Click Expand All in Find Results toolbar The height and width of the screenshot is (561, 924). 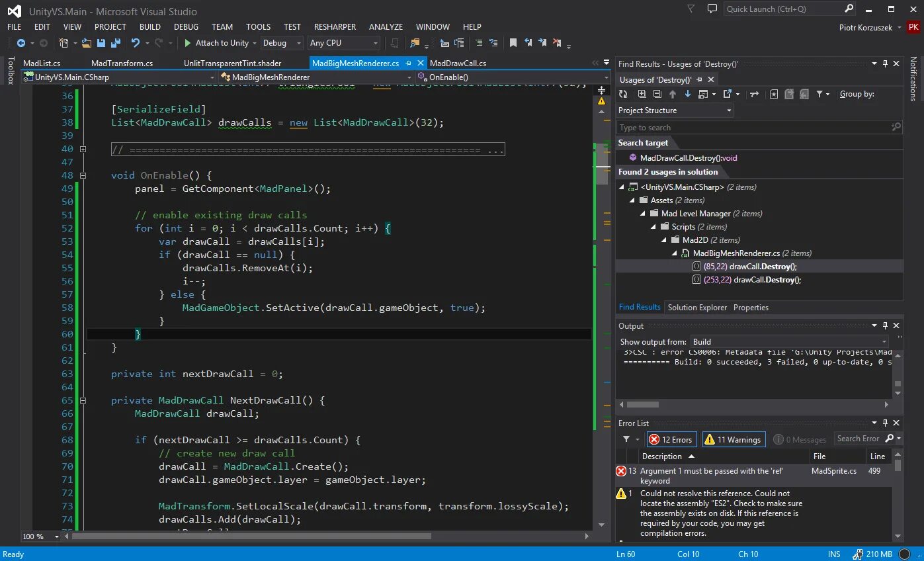pyautogui.click(x=642, y=94)
